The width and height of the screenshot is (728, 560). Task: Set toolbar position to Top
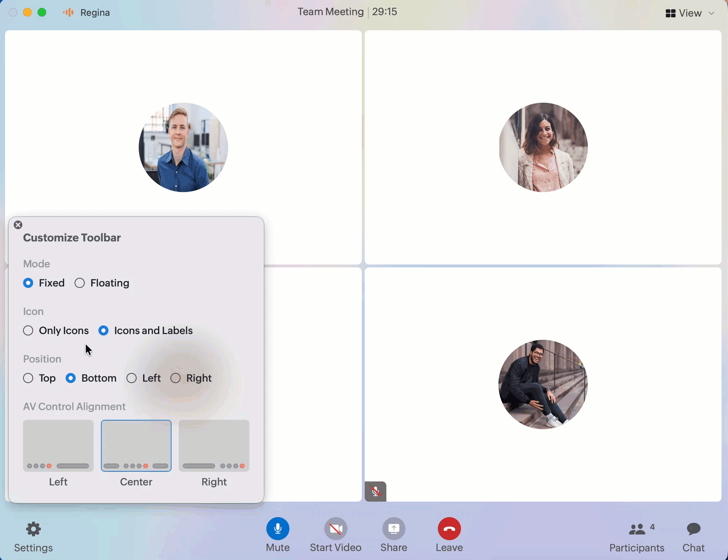(28, 378)
